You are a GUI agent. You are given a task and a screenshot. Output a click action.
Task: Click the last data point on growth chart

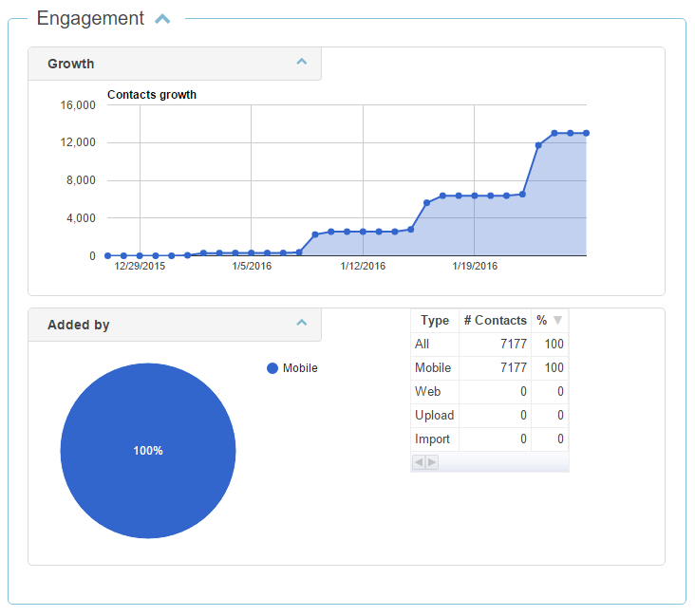(586, 133)
